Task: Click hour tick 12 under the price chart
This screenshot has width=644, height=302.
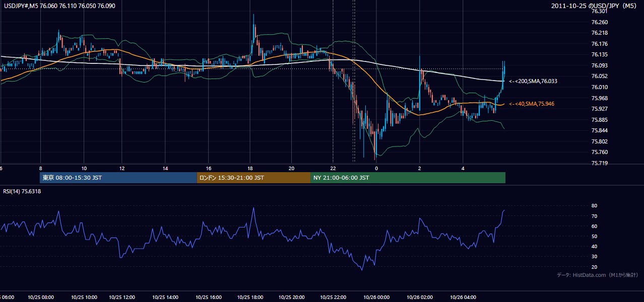Action: 121,168
